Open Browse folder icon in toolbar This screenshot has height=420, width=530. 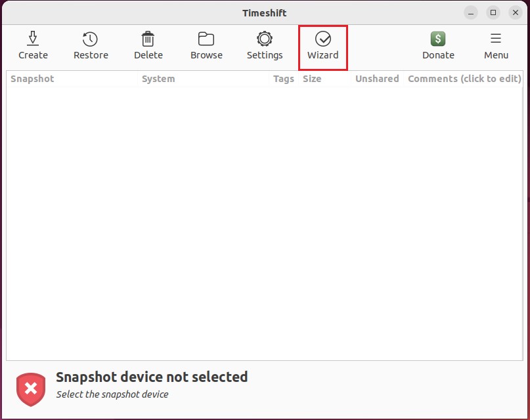click(206, 39)
